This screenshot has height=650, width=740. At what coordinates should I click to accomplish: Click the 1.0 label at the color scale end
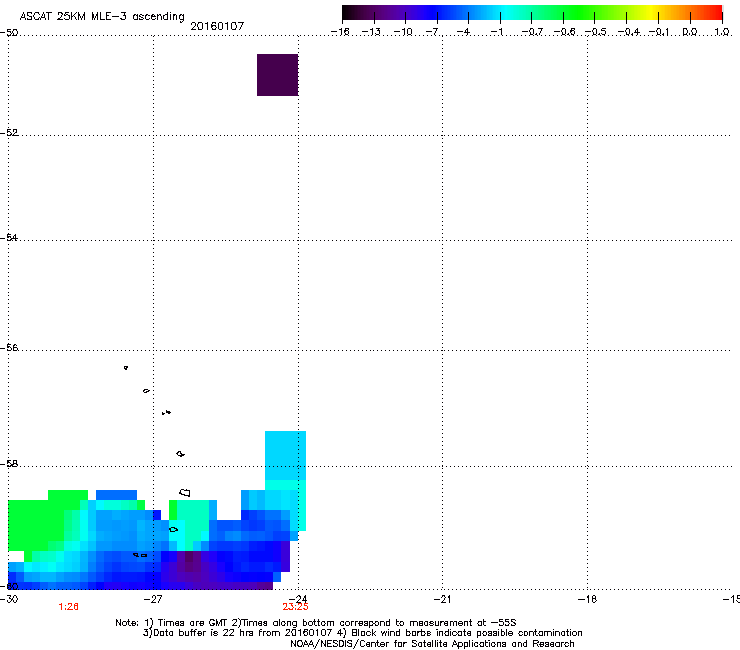click(x=722, y=32)
